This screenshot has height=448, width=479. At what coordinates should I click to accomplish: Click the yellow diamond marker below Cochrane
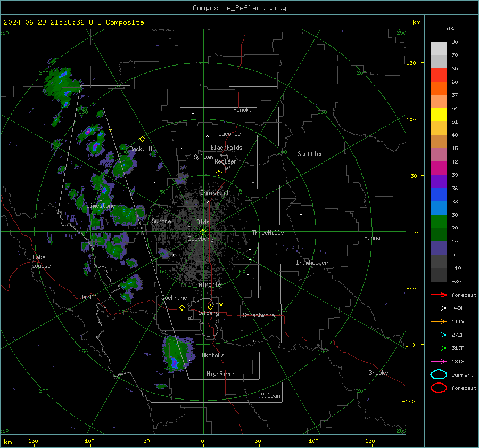click(x=183, y=308)
